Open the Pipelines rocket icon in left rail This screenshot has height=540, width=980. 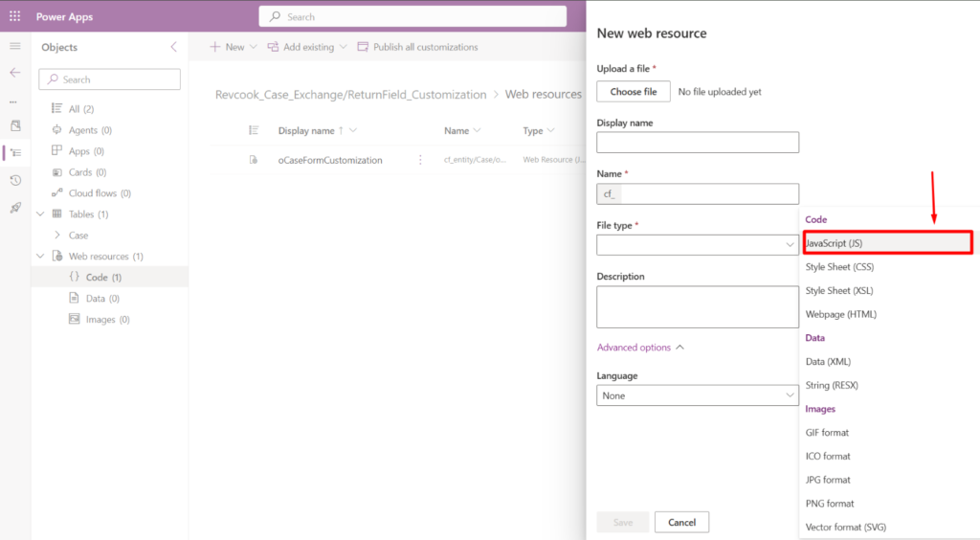pos(15,208)
